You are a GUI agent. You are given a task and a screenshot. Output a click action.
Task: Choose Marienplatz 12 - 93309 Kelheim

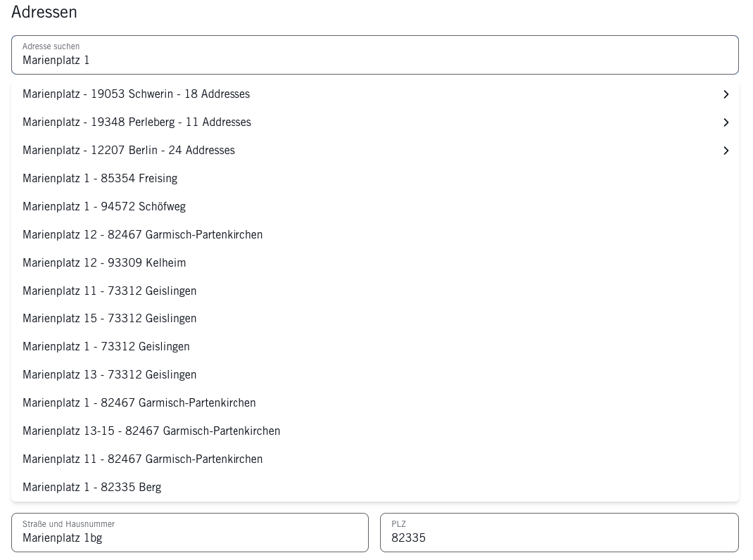click(104, 263)
